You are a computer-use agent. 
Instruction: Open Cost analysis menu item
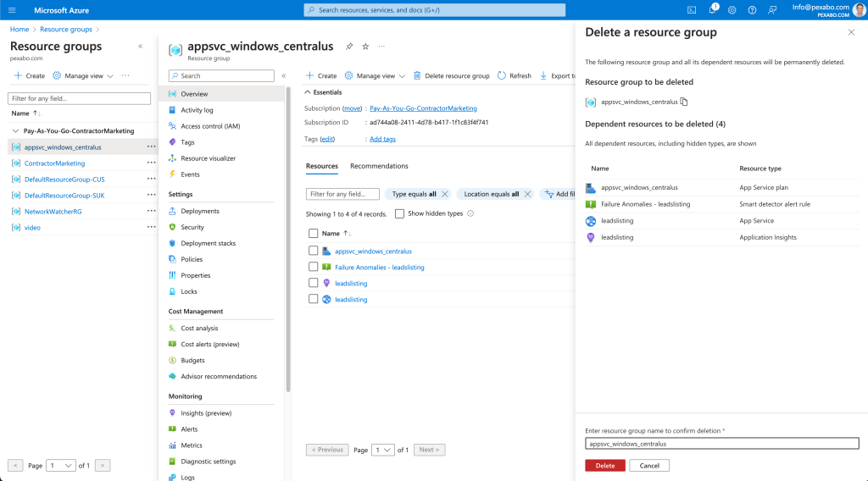[199, 328]
